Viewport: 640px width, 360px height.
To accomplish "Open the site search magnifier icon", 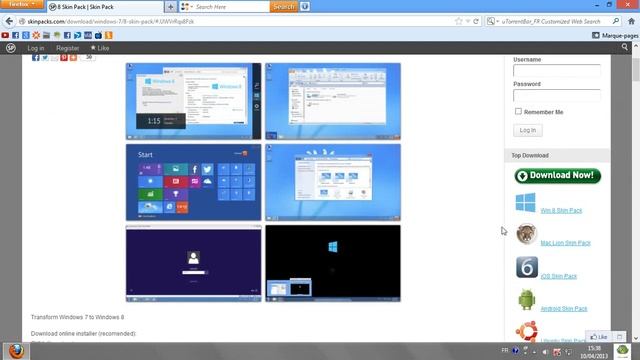I will point(624,47).
